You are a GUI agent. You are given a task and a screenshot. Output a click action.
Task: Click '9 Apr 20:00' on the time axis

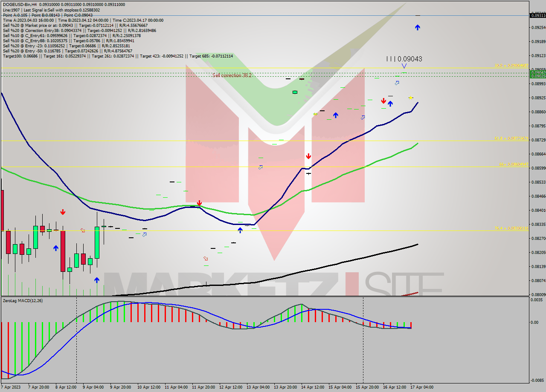(x=120, y=387)
